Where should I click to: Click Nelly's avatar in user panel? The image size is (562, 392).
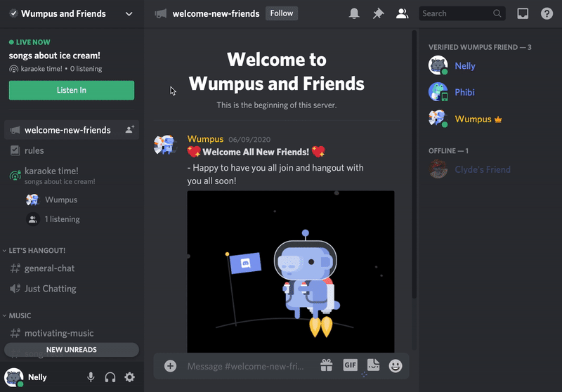tap(14, 377)
